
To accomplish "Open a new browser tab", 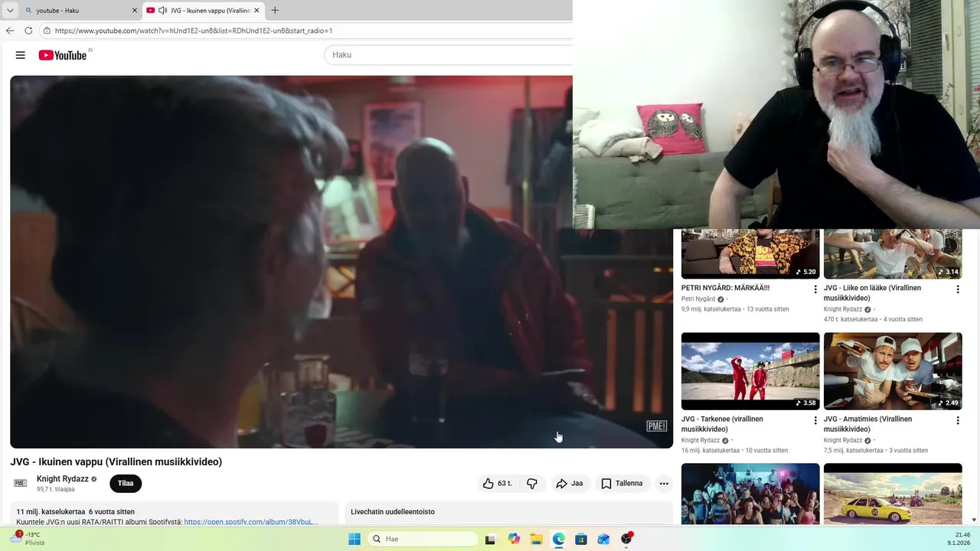I will point(275,11).
